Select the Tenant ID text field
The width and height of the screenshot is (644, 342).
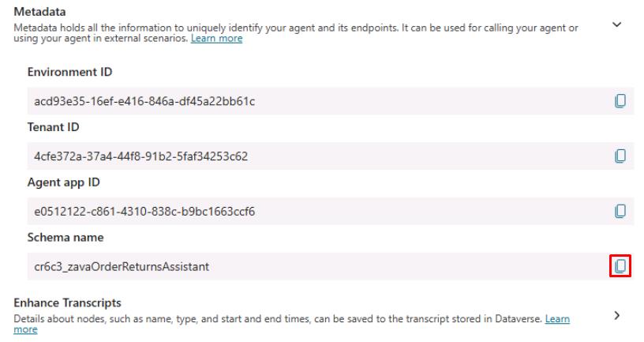(x=331, y=156)
